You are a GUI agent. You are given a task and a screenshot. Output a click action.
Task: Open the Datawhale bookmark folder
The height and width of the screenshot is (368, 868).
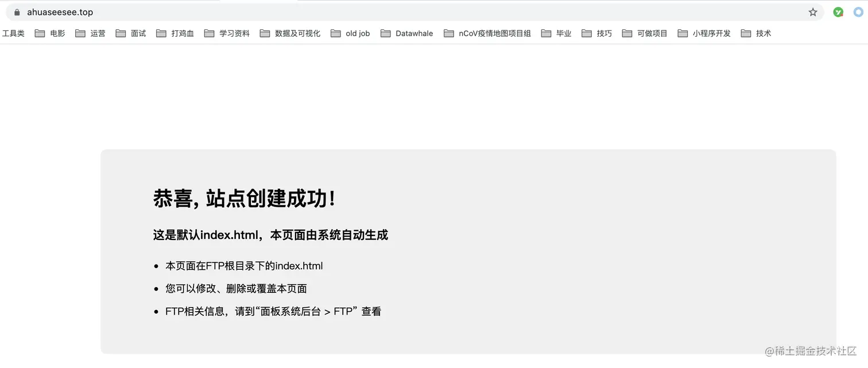[x=407, y=33]
